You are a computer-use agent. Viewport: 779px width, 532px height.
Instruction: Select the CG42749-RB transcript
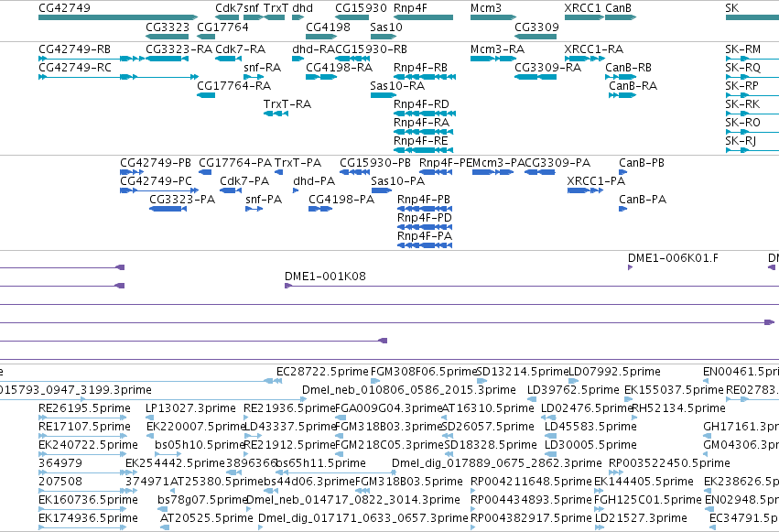92,59
